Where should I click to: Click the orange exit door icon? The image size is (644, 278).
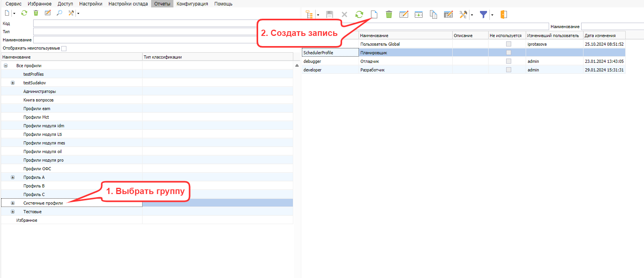coord(504,14)
